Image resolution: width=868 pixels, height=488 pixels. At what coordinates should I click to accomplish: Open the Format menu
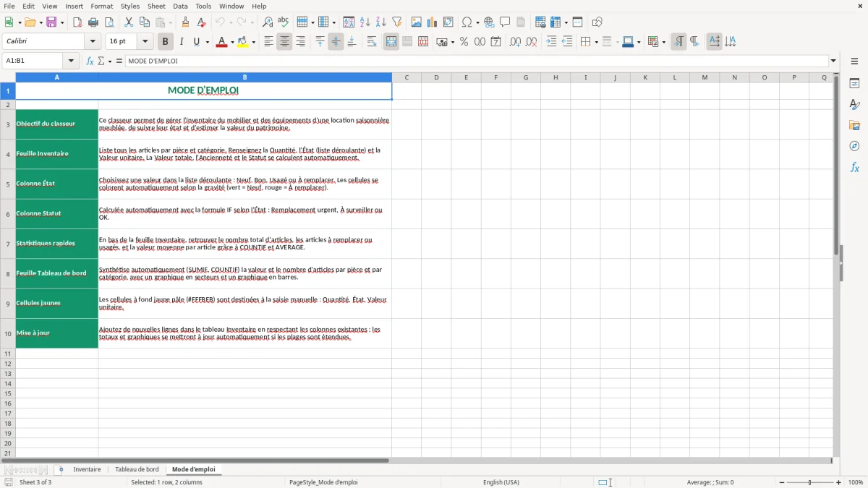point(102,6)
